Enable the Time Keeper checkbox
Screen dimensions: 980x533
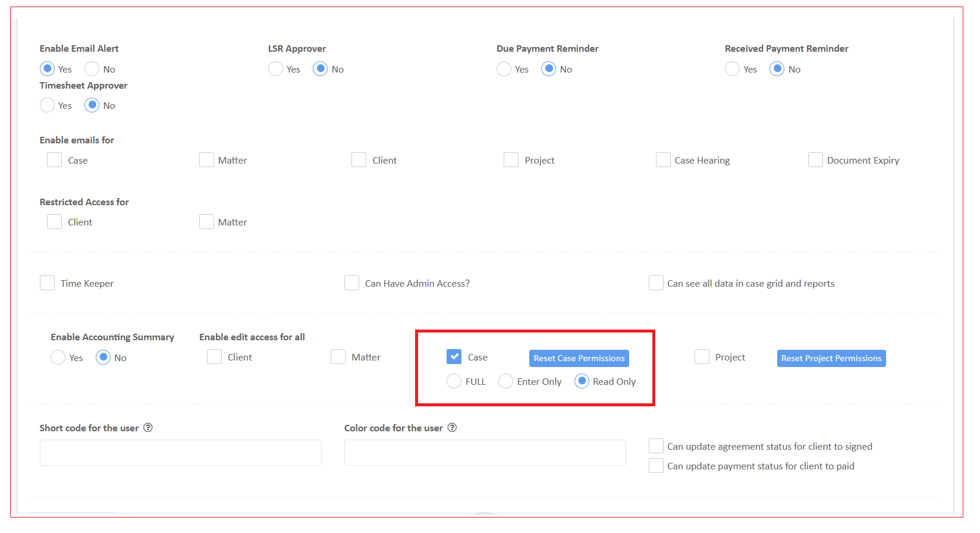point(48,283)
